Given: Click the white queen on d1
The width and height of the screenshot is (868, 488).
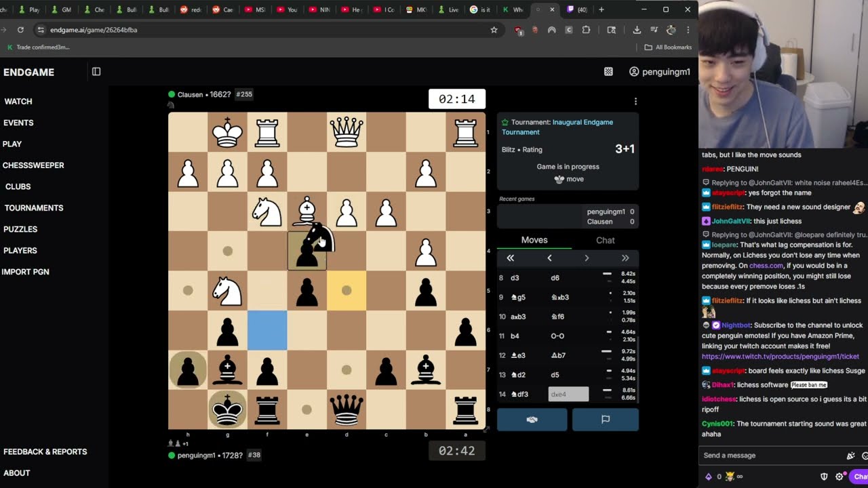Looking at the screenshot, I should 347,132.
